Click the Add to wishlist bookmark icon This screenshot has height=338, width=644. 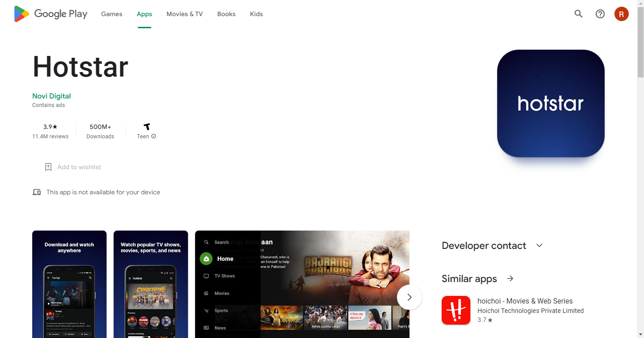(x=48, y=167)
